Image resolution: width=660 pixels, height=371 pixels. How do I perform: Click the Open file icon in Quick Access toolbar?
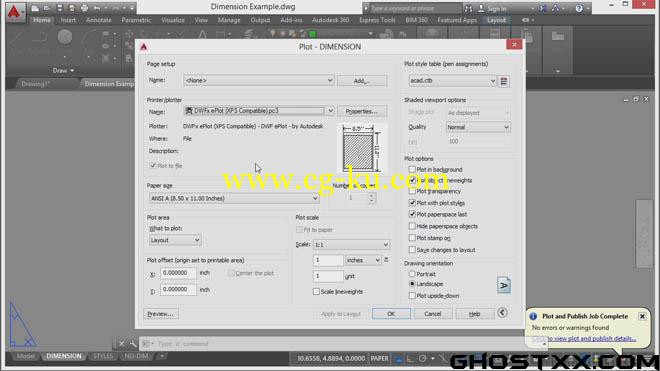point(47,8)
